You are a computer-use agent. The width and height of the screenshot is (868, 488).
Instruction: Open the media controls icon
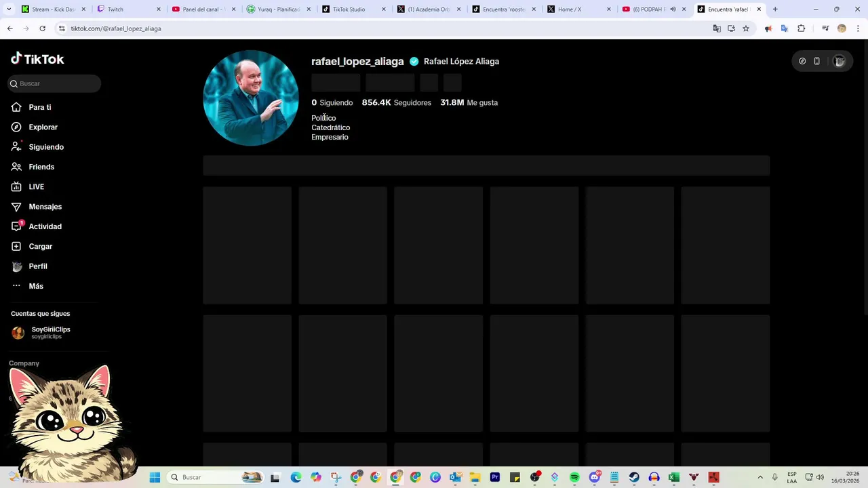[825, 28]
